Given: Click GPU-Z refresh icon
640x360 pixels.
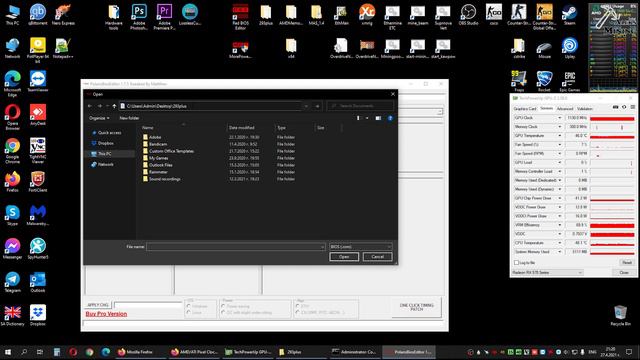Looking at the screenshot, I should tap(624, 107).
